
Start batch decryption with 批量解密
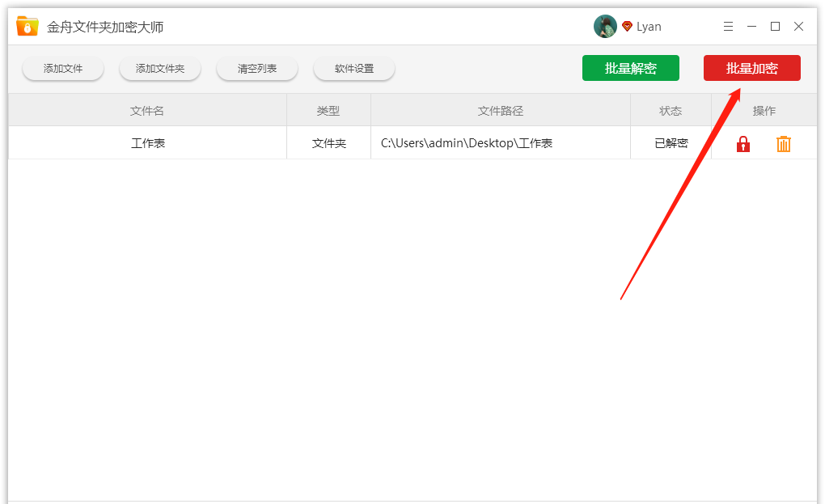pyautogui.click(x=630, y=68)
